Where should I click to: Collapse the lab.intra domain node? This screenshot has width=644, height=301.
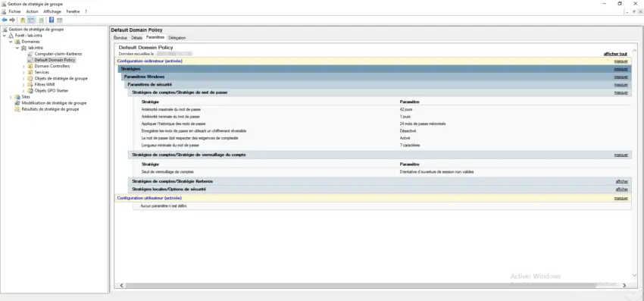point(17,48)
